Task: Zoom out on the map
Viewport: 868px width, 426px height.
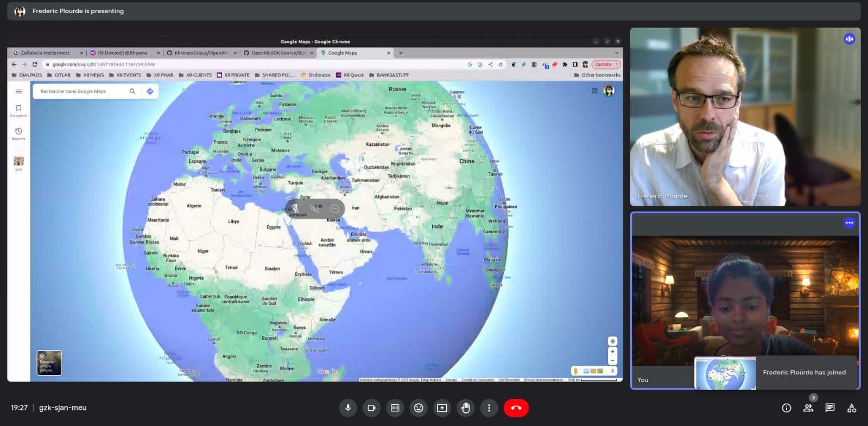Action: [x=612, y=360]
